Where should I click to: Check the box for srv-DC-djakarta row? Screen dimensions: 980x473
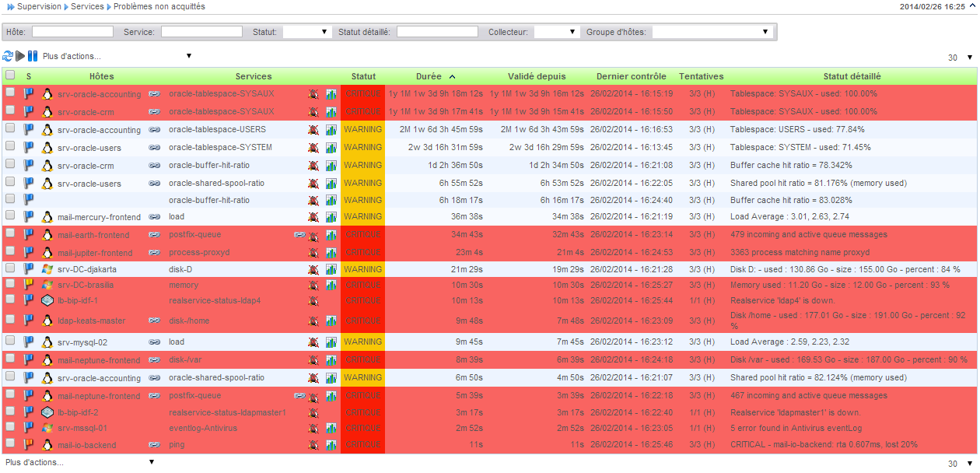click(x=10, y=267)
